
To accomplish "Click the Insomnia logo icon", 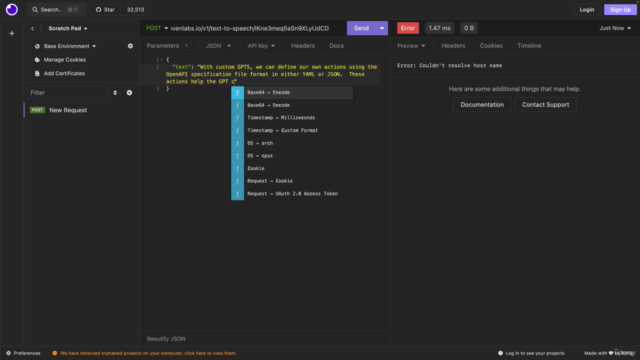I will pos(12,9).
